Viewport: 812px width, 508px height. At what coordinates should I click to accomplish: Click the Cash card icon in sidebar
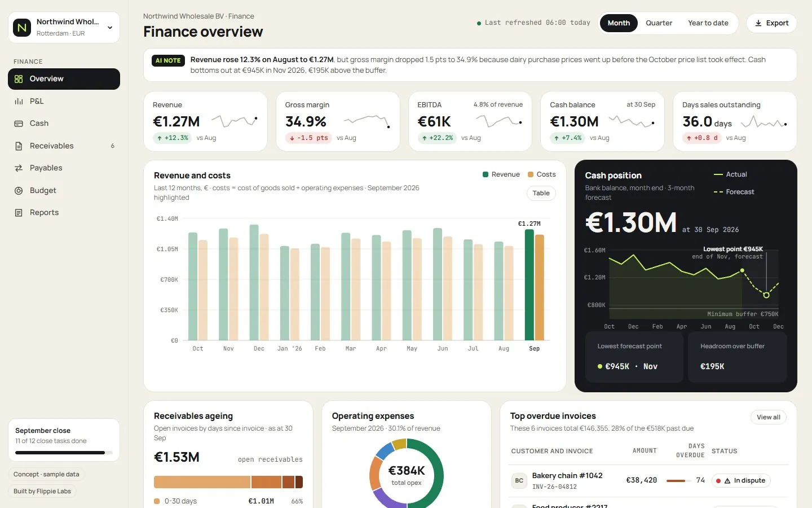[19, 124]
